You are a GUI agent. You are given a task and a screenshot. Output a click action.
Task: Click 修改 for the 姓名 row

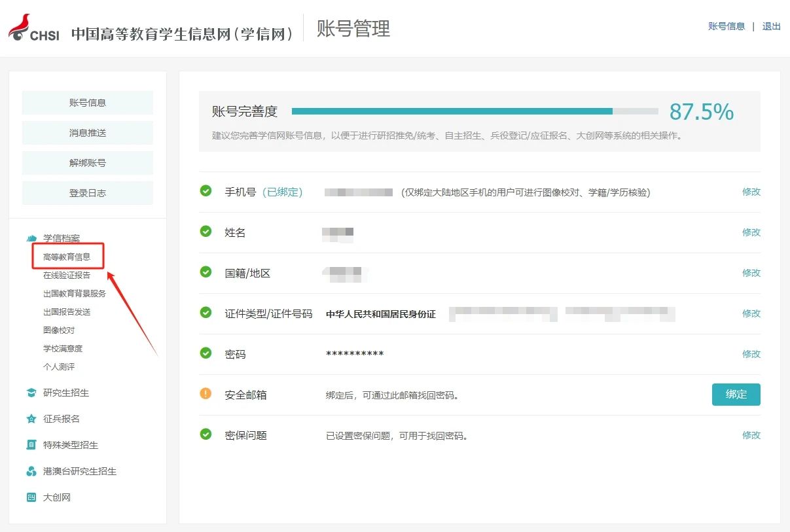751,232
